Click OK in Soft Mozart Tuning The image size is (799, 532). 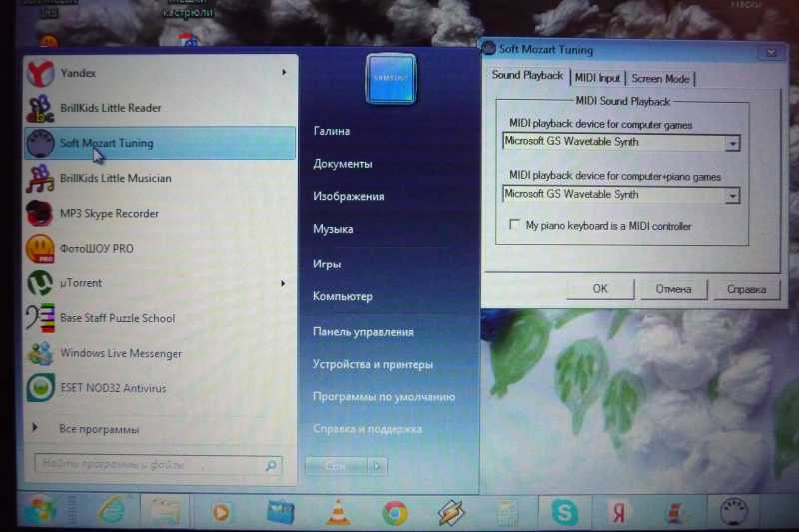click(x=600, y=289)
